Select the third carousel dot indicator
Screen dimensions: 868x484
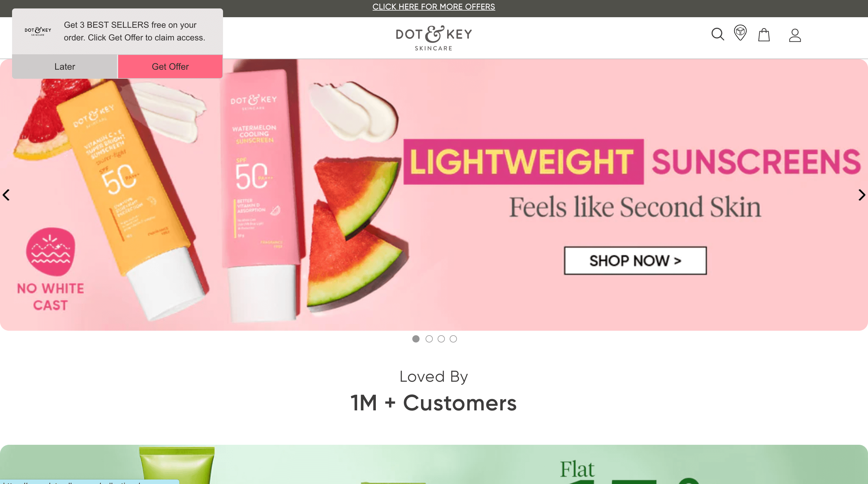(441, 339)
